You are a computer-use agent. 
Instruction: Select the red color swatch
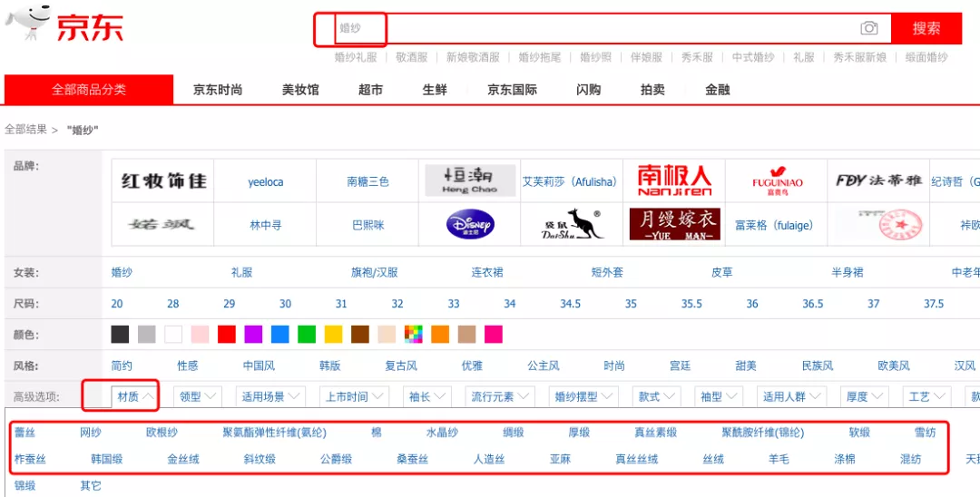[x=226, y=335]
